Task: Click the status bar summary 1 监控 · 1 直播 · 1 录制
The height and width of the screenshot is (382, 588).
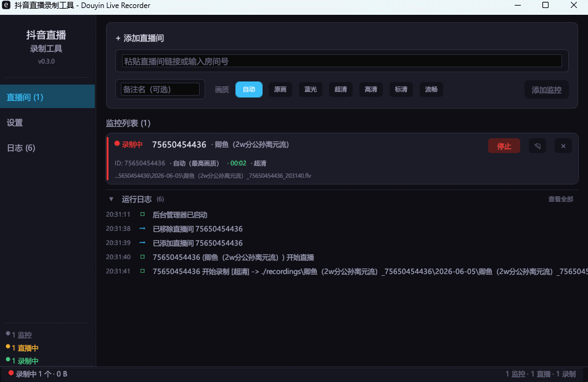Action: click(541, 374)
